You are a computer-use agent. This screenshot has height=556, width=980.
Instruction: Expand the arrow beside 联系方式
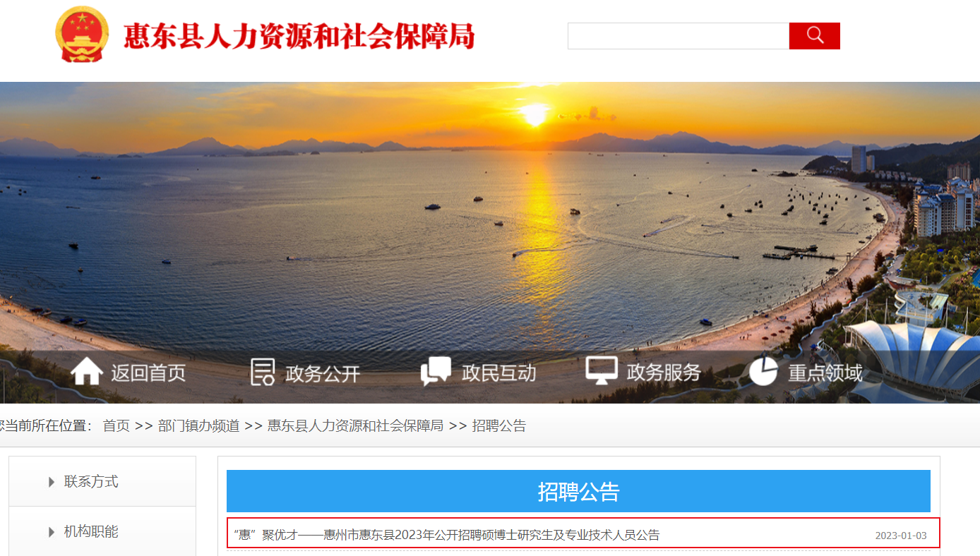52,483
